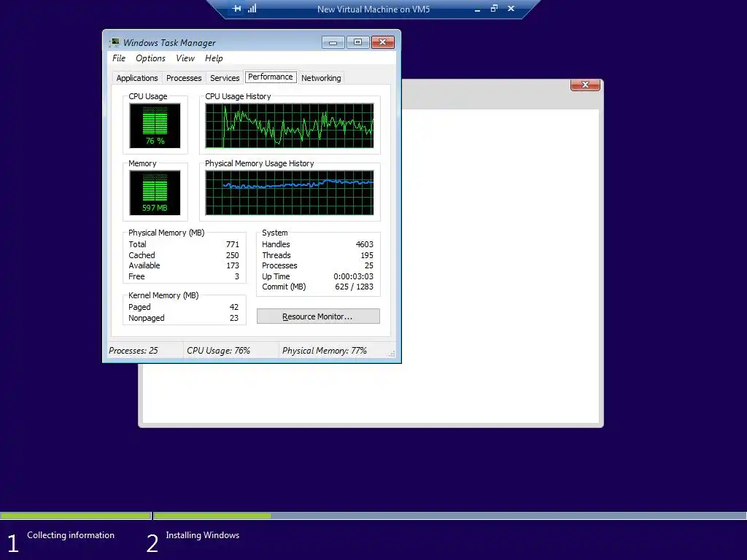This screenshot has height=560, width=747.
Task: Open the Options menu
Action: click(x=150, y=58)
